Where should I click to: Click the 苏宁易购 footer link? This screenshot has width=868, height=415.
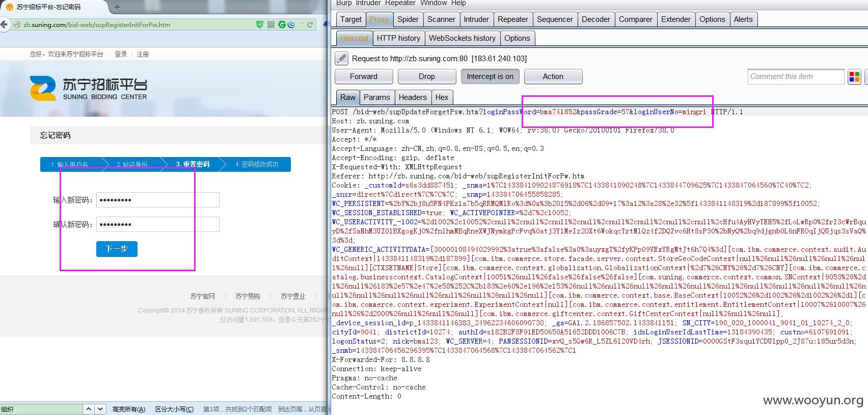tap(248, 296)
